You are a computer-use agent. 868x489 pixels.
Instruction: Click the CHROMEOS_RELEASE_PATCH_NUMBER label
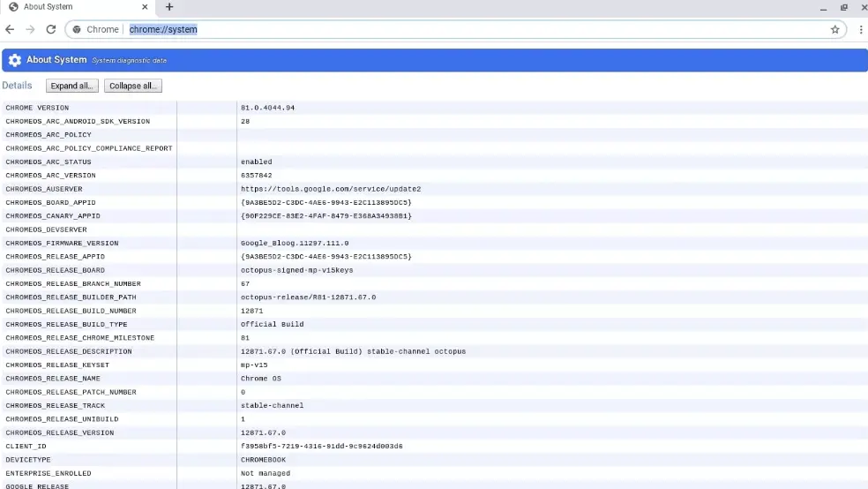71,392
